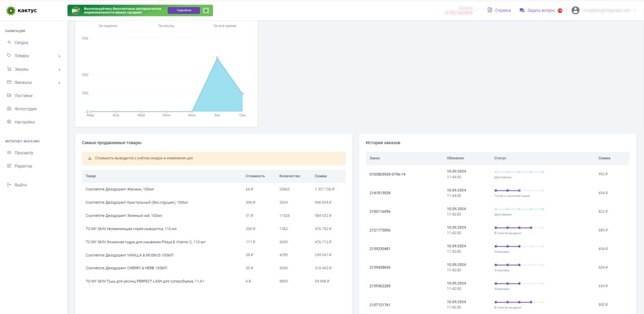This screenshot has width=644, height=314.
Task: Open Поставки via its truck icon
Action: 9,95
